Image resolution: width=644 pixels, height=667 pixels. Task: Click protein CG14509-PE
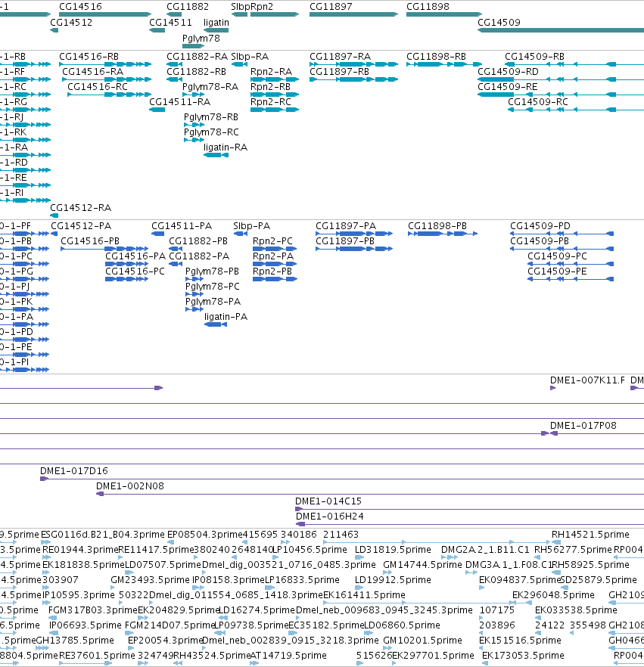click(x=557, y=271)
